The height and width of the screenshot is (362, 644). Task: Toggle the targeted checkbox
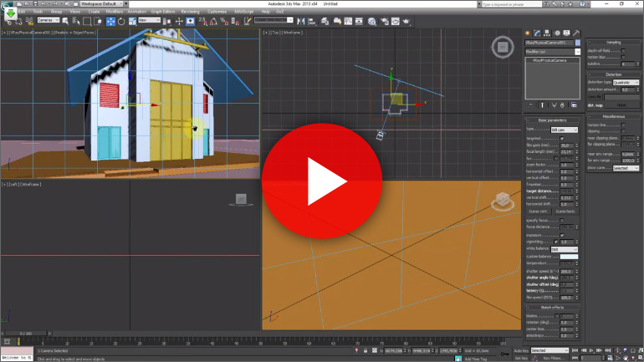tap(562, 139)
